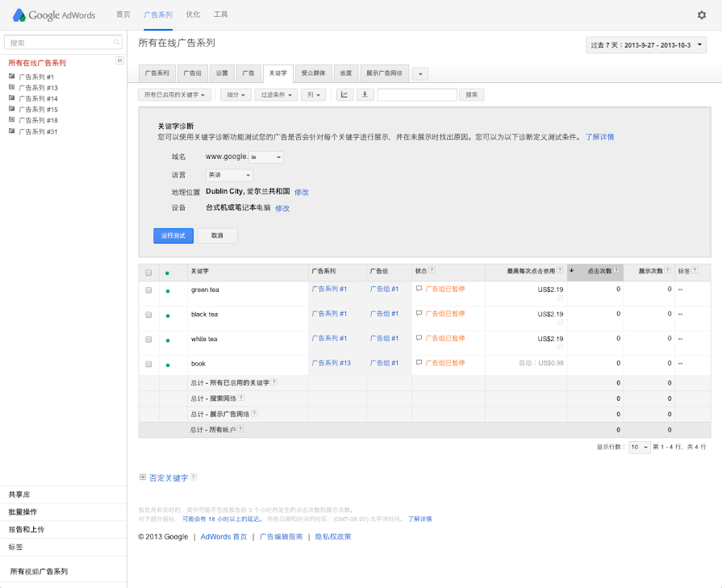722x588 pixels.
Task: Tick the checkbox for the book keyword
Action: tap(148, 364)
